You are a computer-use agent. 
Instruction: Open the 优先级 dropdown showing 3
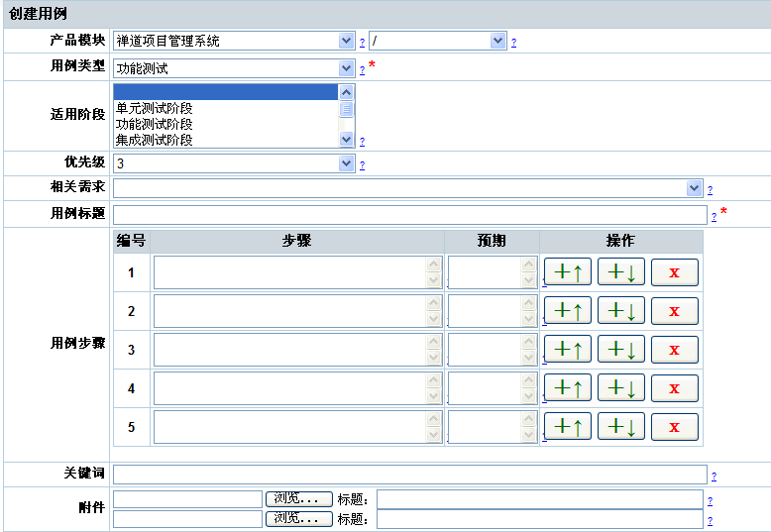point(234,163)
